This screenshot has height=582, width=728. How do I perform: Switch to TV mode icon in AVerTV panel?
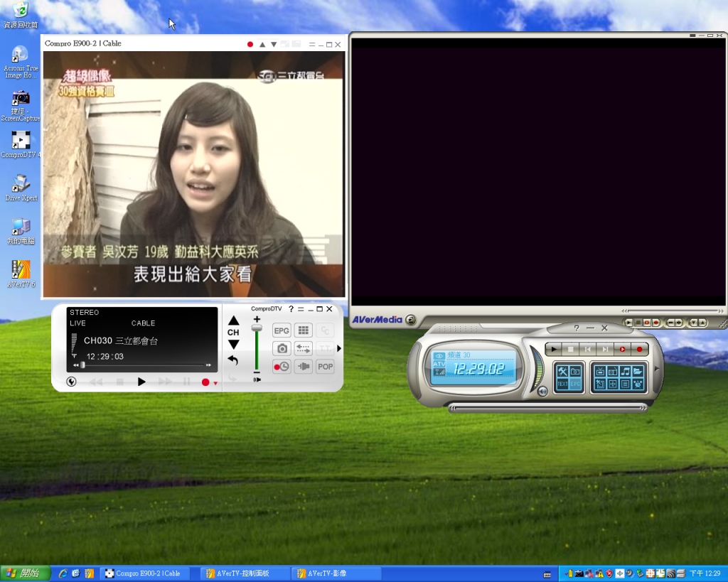600,371
